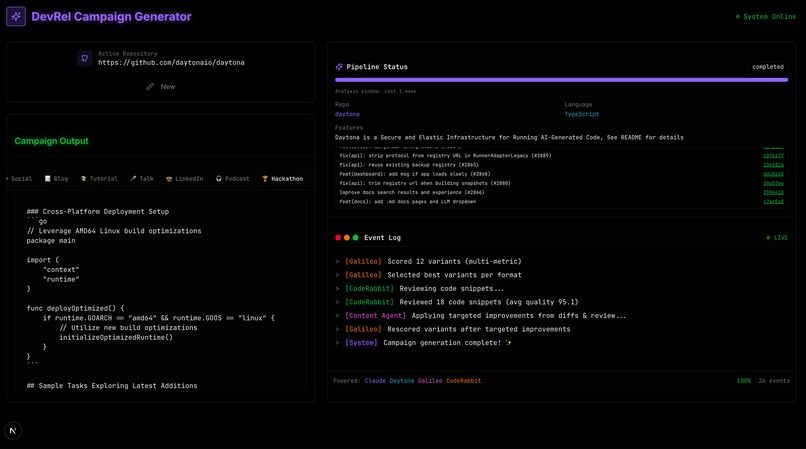Open commit hash for add .md docs pages
806x449 pixels.
pos(773,202)
